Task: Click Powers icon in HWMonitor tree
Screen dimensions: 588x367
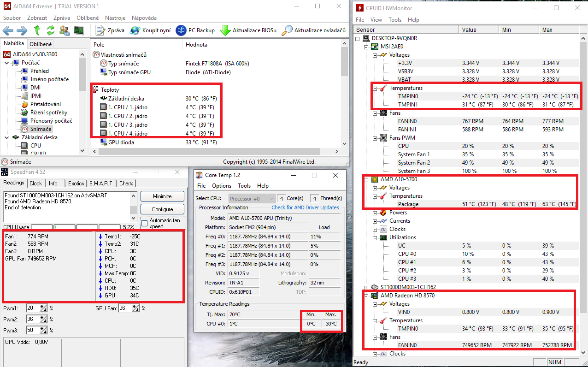Action: coord(383,213)
